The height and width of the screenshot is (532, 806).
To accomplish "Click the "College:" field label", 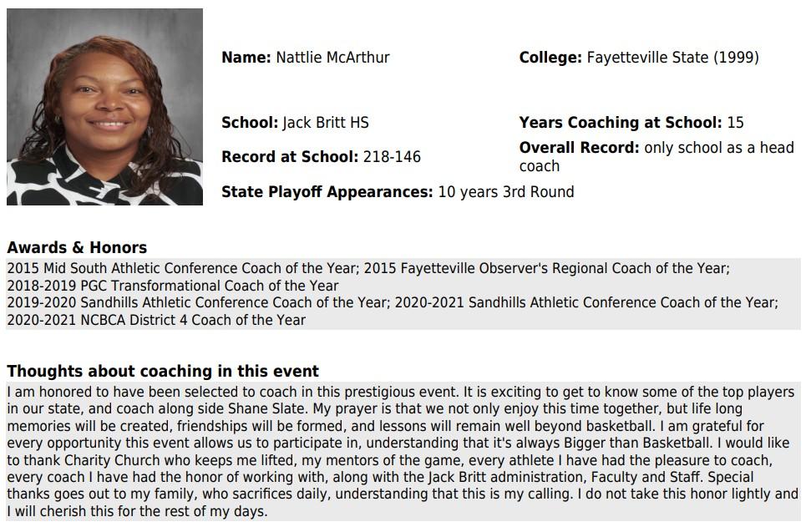I will click(550, 58).
